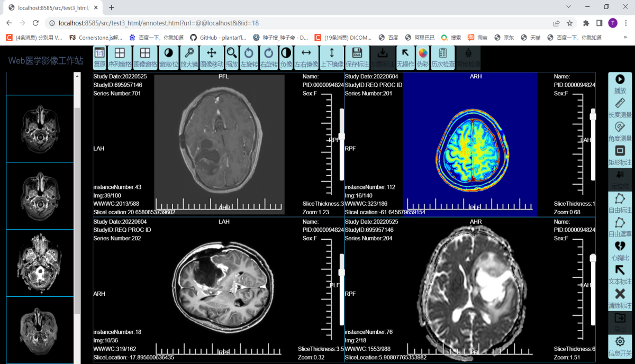Open the 淘宝 bookmark
The width and height of the screenshot is (635, 364).
(477, 38)
